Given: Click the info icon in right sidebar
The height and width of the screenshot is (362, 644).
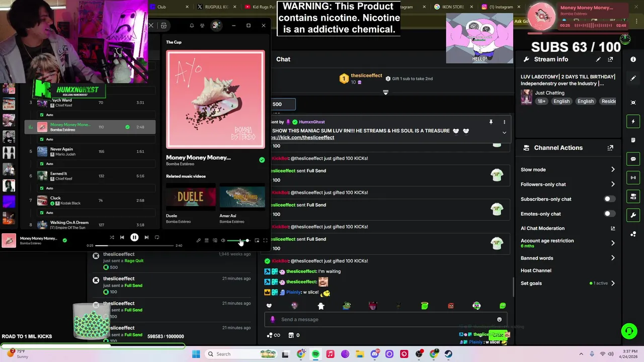Looking at the screenshot, I should point(633,59).
